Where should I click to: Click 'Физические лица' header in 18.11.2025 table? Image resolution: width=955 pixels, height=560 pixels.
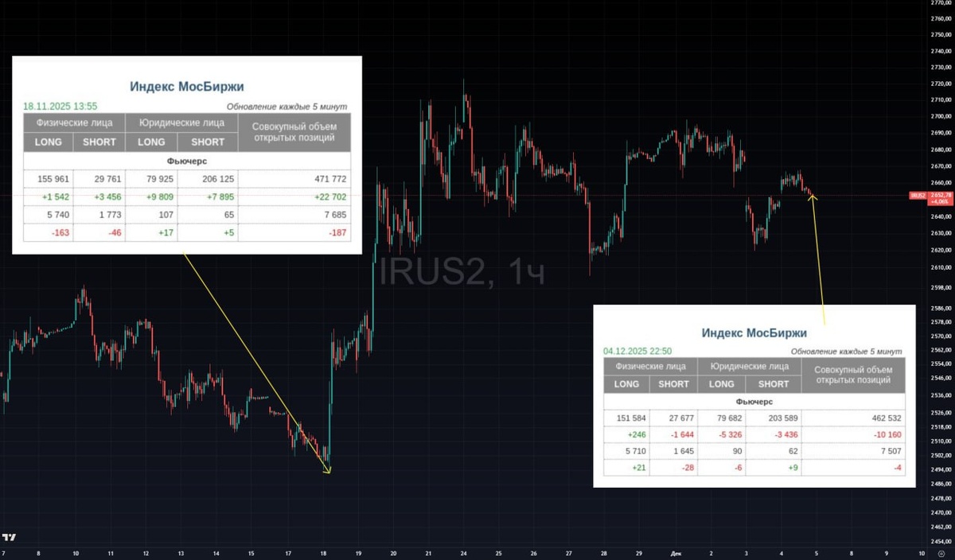click(75, 122)
